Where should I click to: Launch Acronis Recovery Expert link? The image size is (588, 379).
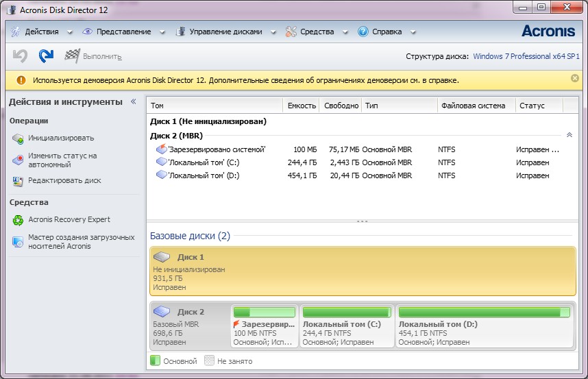pos(69,219)
